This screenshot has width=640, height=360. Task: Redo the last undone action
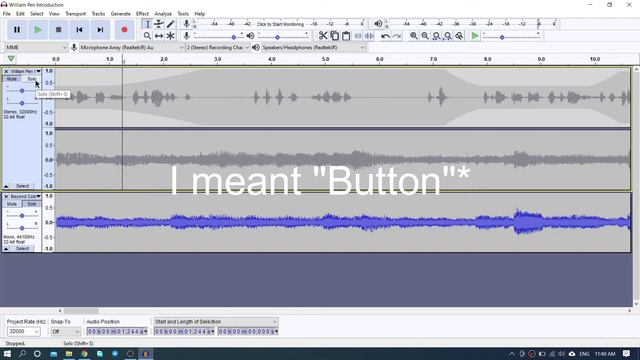pos(396,36)
